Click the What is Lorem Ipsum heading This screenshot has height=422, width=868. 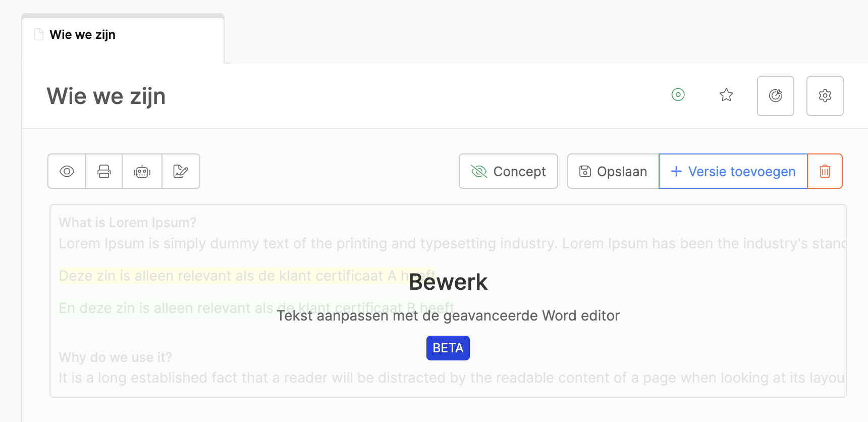127,223
